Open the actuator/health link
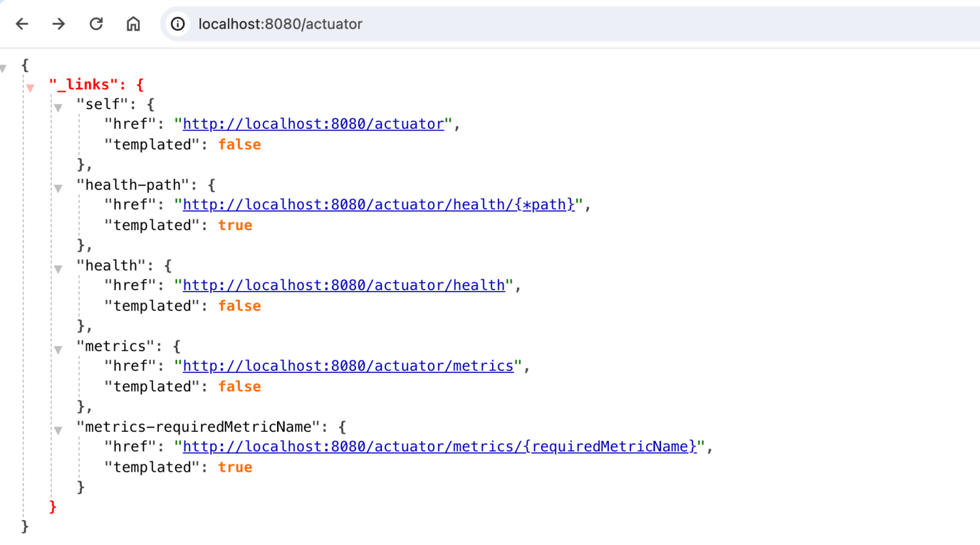The height and width of the screenshot is (545, 980). coord(344,286)
